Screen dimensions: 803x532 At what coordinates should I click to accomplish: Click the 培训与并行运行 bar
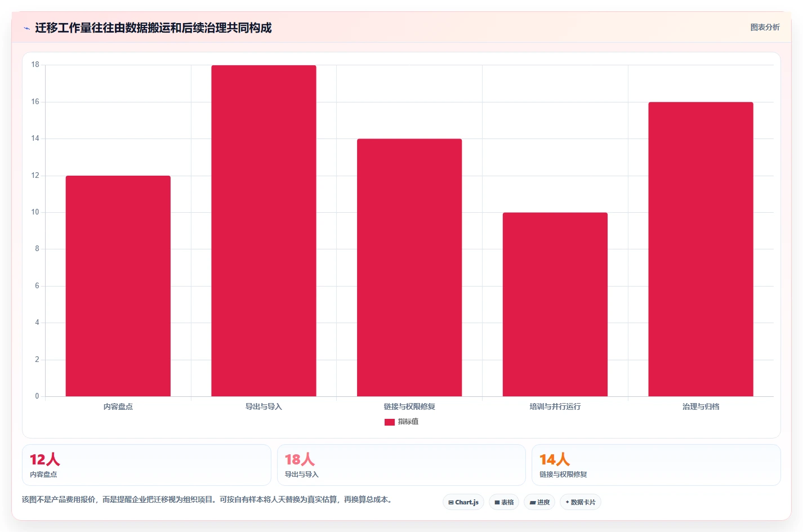tap(555, 305)
